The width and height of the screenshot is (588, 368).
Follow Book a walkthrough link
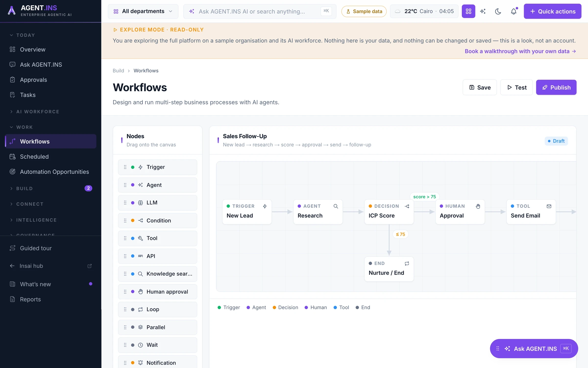coord(520,51)
